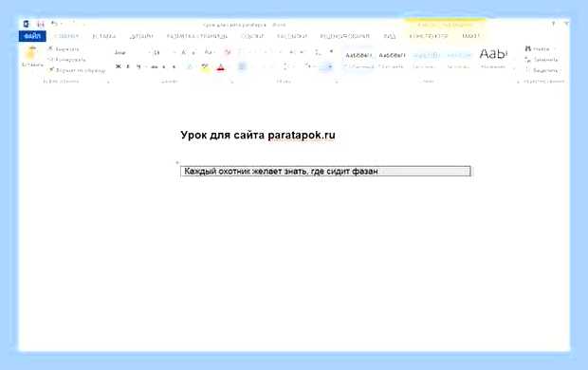Open the РЕЦЕНЗИРОВАНИЕ tab
Viewport: 588px width, 370px height.
coord(344,36)
